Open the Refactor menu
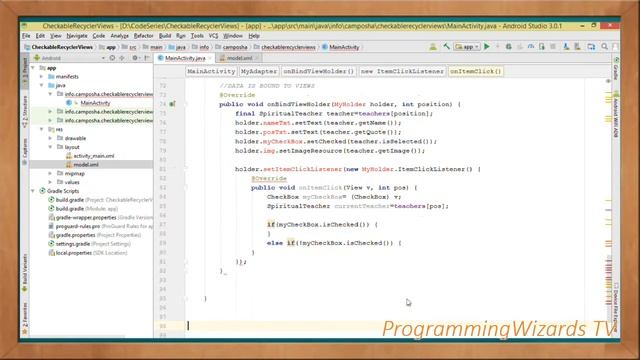The width and height of the screenshot is (640, 360). pos(143,36)
